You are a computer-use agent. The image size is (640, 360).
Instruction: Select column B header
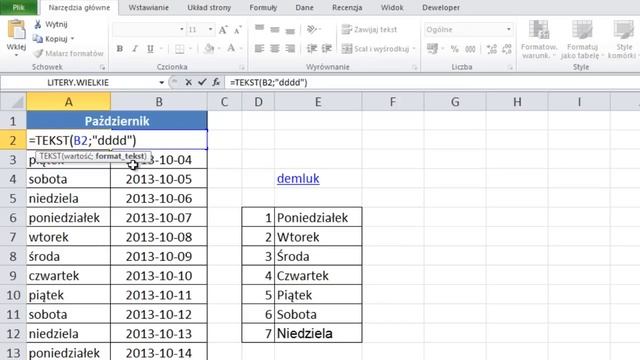159,102
